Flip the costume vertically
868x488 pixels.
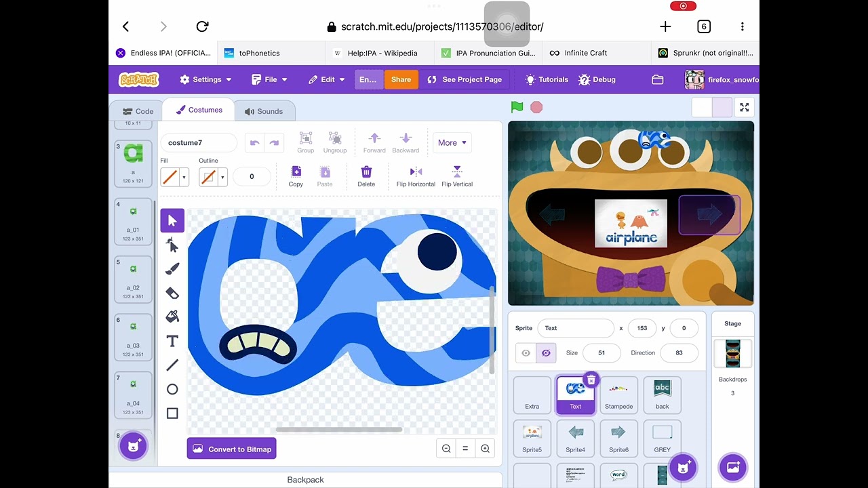click(x=457, y=176)
